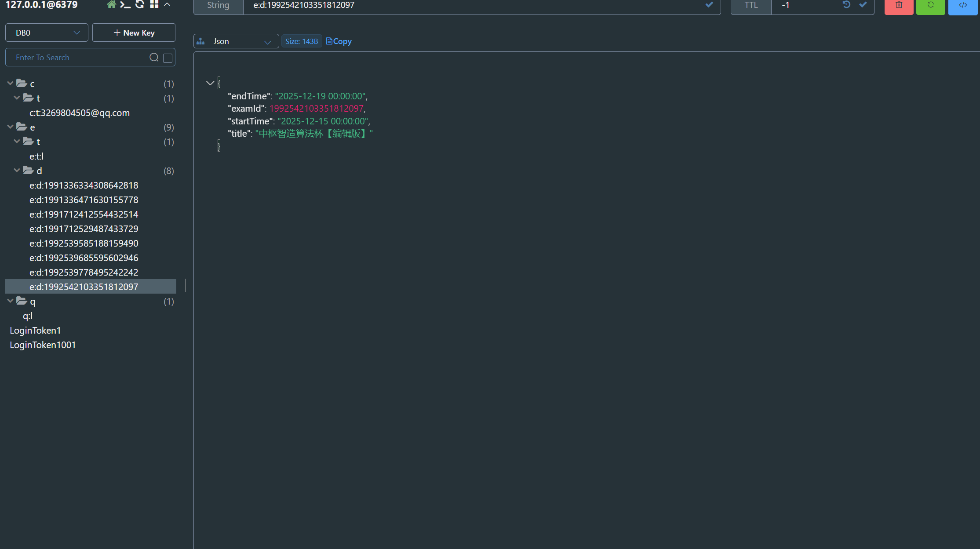Open the DB0 database dropdown

[47, 33]
